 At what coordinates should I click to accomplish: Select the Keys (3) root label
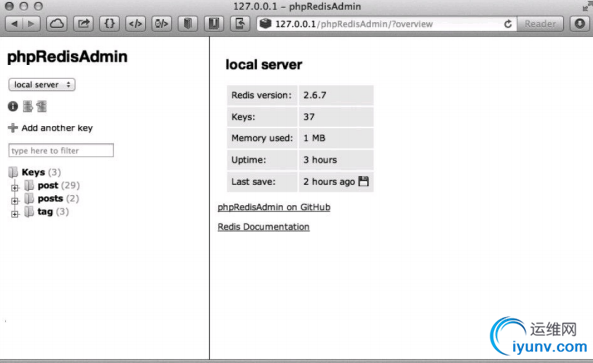click(41, 172)
